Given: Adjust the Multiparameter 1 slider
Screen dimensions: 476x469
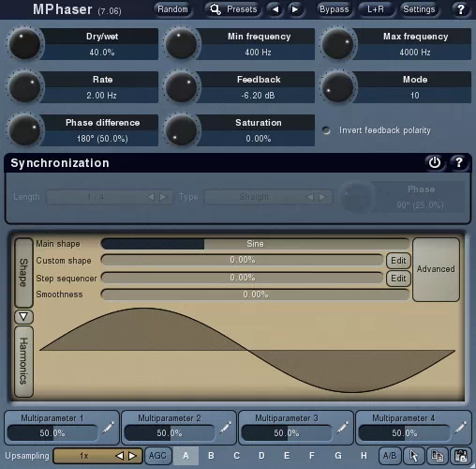Looking at the screenshot, I should [x=52, y=433].
